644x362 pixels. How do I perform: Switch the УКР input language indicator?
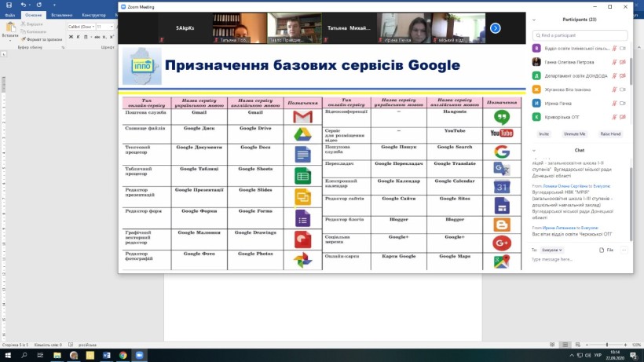(598, 356)
